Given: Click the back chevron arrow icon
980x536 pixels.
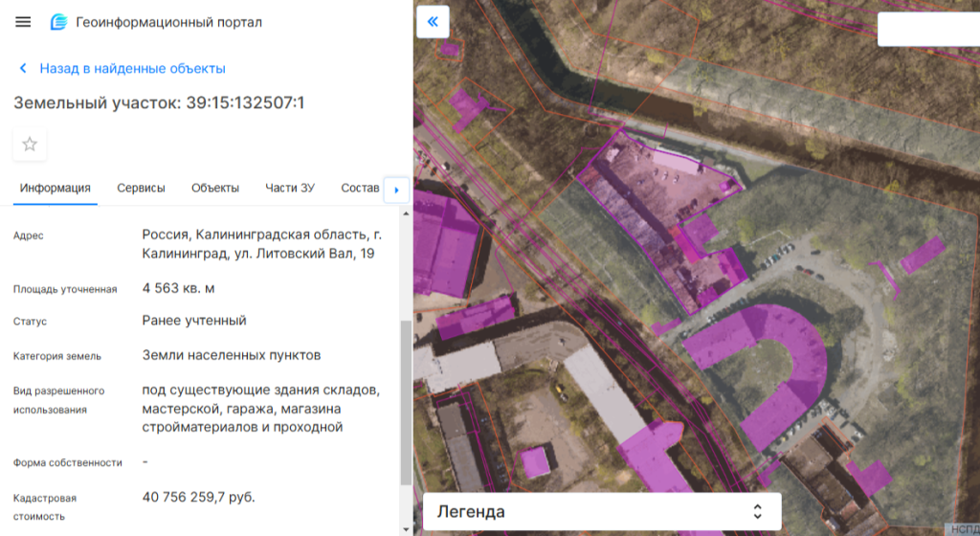Looking at the screenshot, I should (x=23, y=69).
